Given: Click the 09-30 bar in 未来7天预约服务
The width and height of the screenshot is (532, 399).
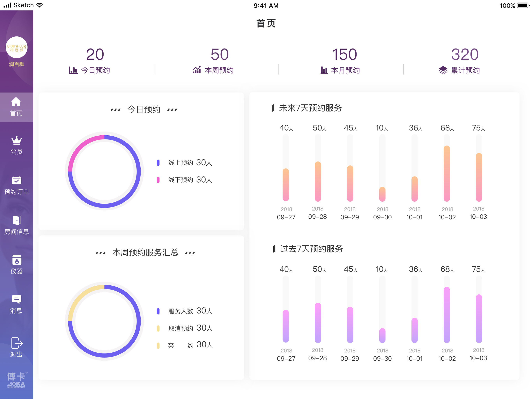Looking at the screenshot, I should 382,194.
